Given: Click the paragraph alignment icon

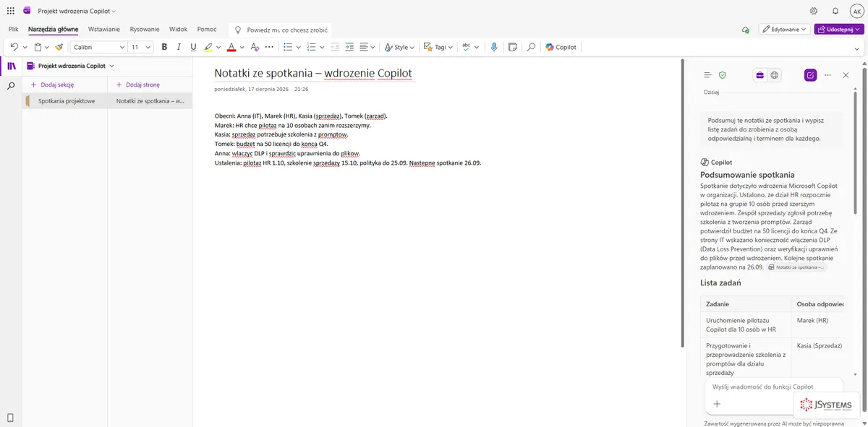Looking at the screenshot, I should coord(364,47).
